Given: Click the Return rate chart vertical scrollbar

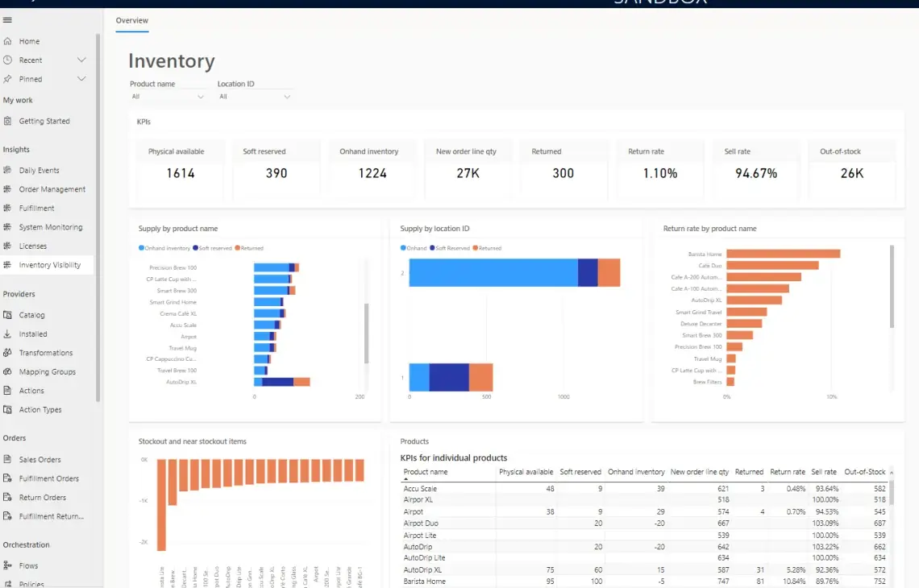Looking at the screenshot, I should (892, 287).
